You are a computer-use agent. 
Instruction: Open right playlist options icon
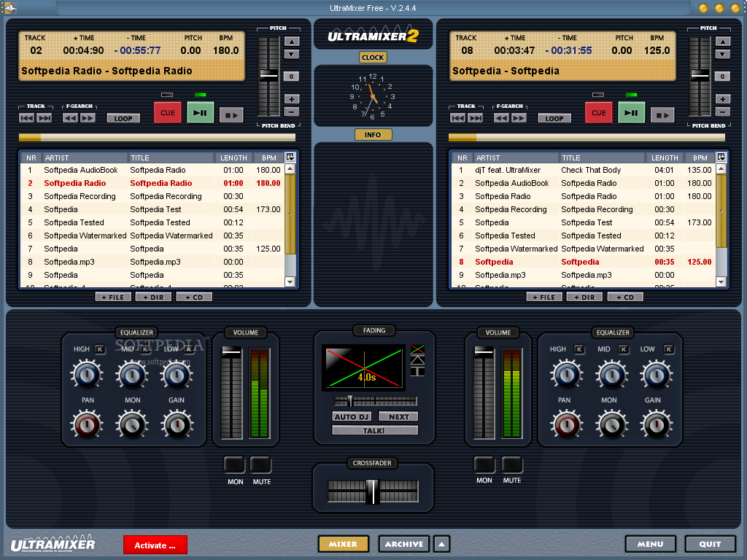721,157
